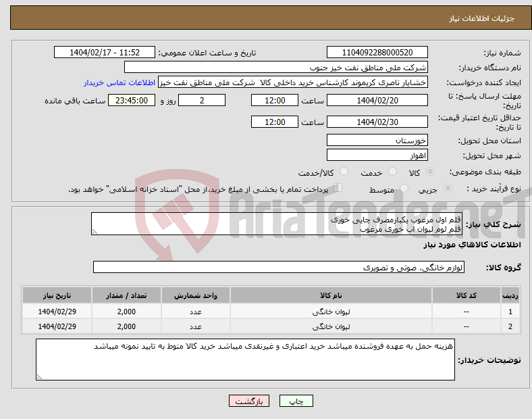Click the buyer notes textarea
Viewport: 532px width, 419px height.
pyautogui.click(x=245, y=360)
